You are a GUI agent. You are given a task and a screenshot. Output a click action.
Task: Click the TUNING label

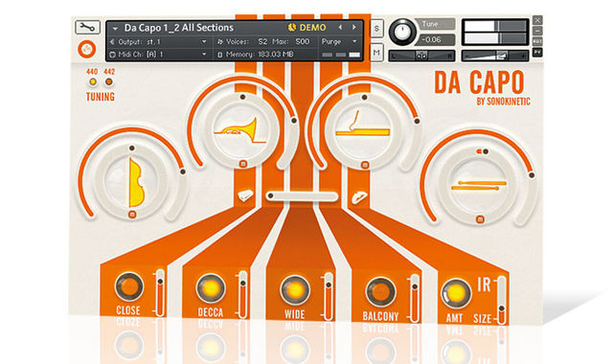101,97
